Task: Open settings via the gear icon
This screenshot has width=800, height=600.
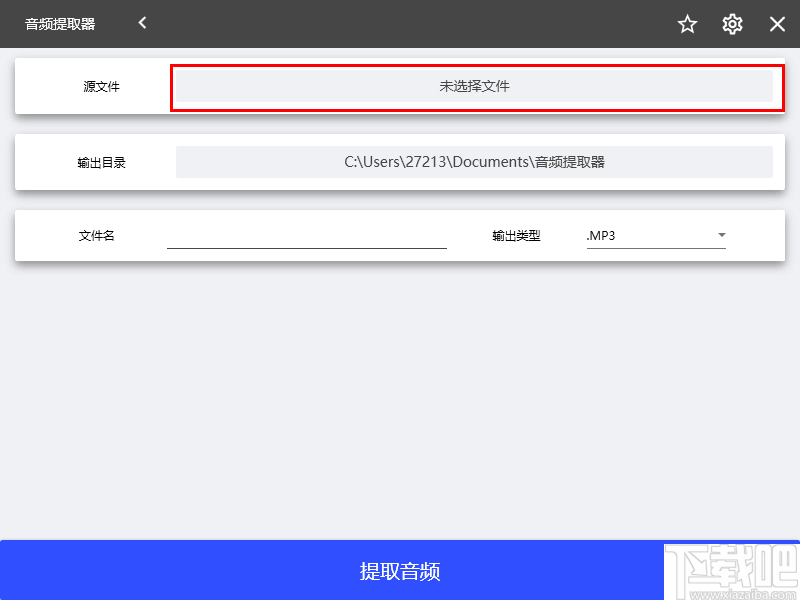Action: coord(732,24)
